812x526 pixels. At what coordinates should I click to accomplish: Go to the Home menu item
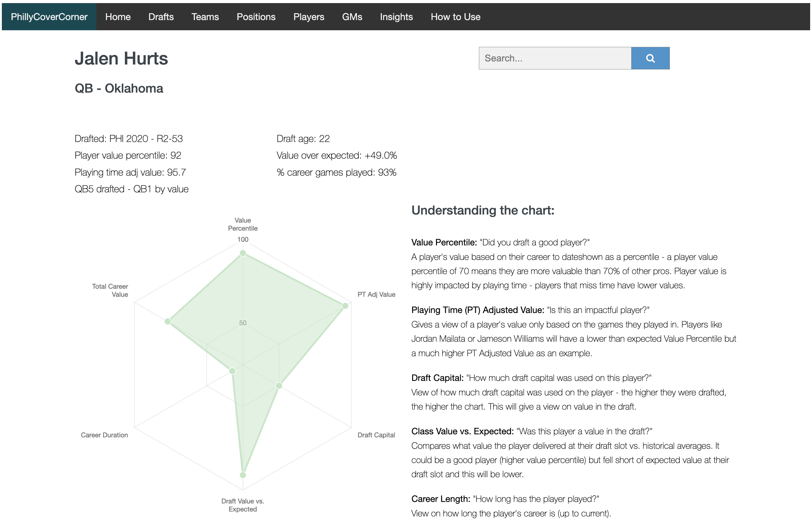(x=118, y=17)
